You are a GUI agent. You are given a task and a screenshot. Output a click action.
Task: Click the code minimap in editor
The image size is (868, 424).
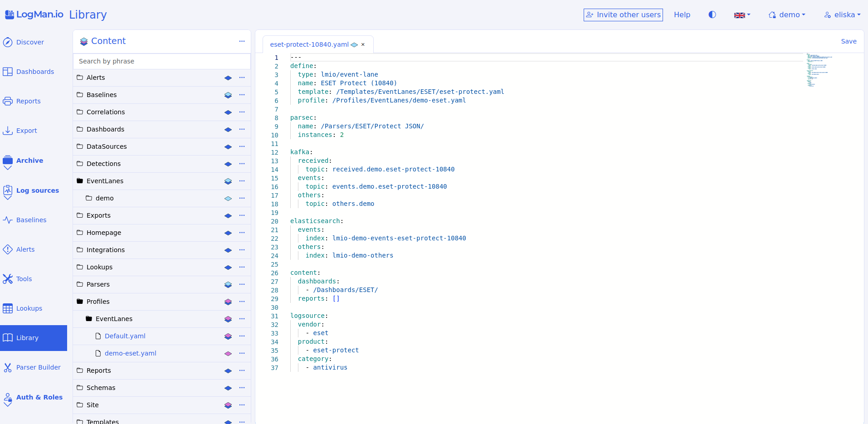point(819,70)
